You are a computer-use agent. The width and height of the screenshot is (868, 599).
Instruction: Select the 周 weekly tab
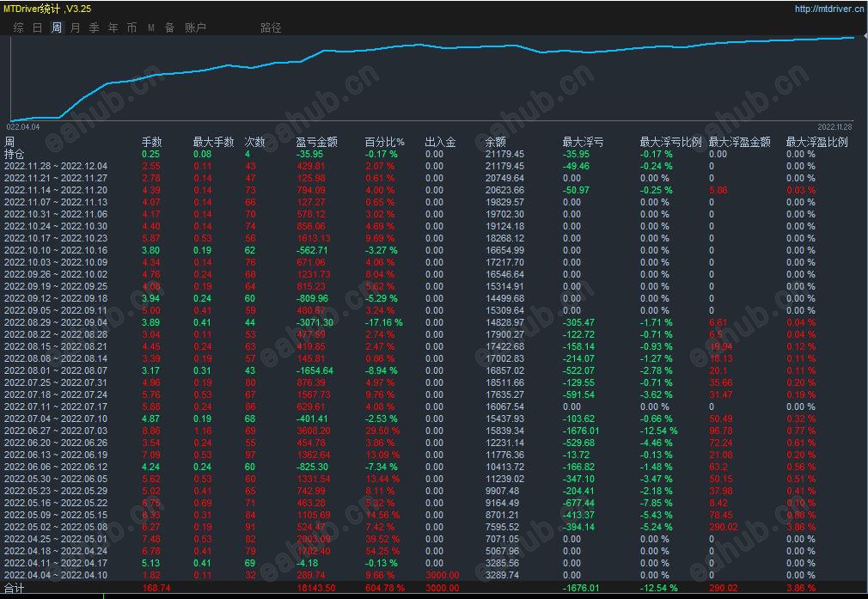click(57, 28)
